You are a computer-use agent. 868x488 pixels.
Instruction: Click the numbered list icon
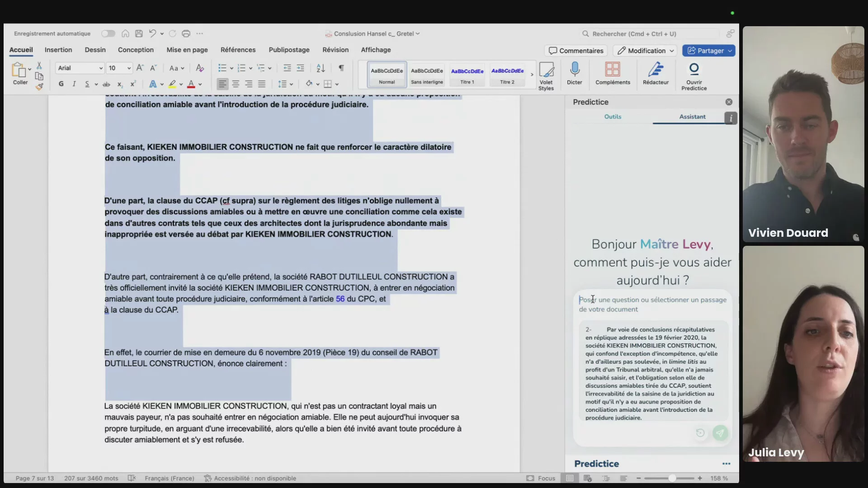tap(241, 68)
